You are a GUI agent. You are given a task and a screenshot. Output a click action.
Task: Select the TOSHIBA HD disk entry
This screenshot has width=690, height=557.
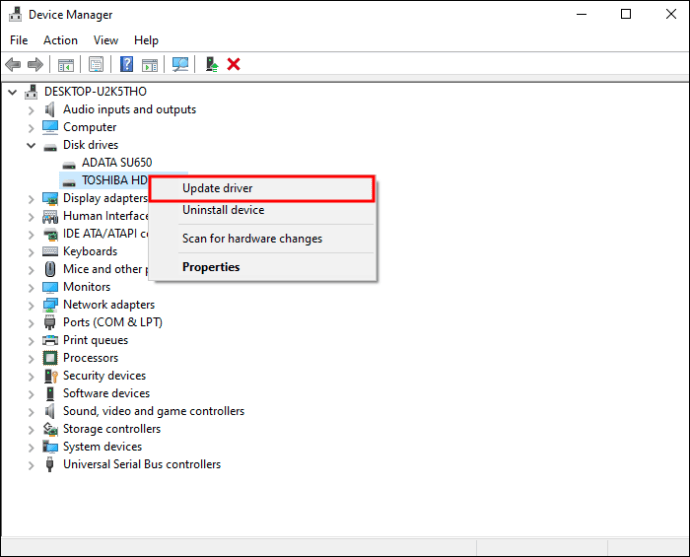pos(114,180)
